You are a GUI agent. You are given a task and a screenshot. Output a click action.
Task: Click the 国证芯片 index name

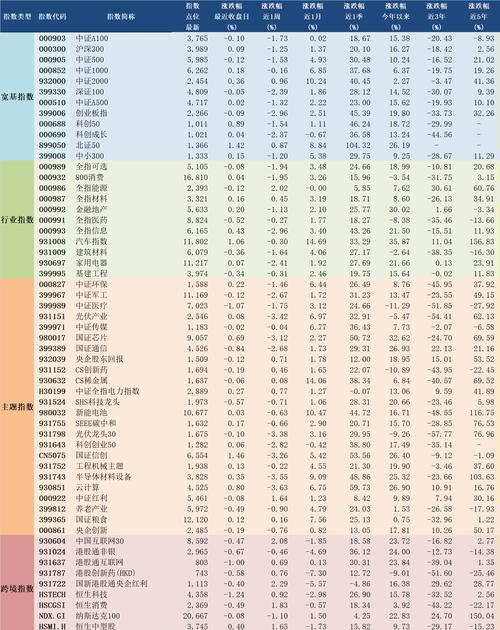tap(92, 338)
